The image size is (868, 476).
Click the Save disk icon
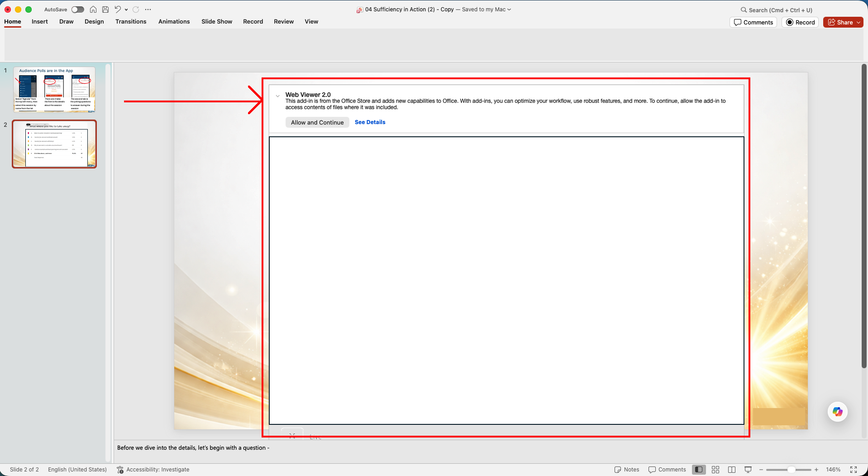coord(105,10)
